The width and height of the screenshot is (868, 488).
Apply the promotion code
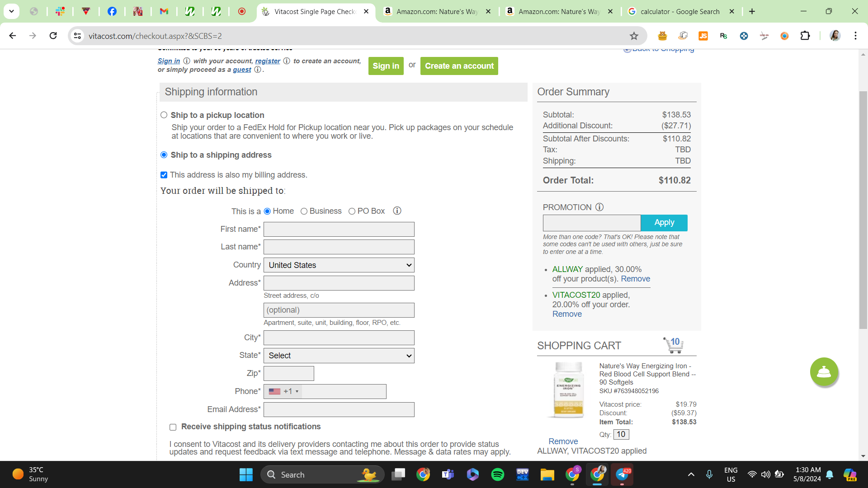point(664,222)
